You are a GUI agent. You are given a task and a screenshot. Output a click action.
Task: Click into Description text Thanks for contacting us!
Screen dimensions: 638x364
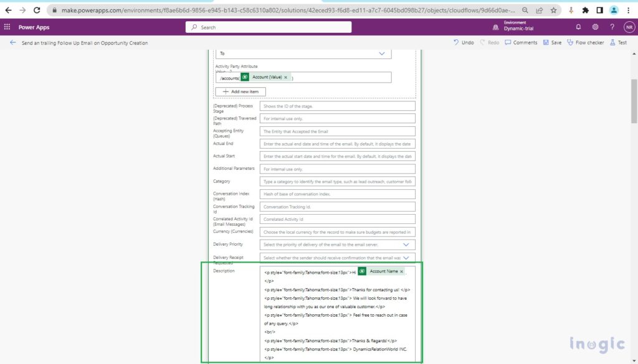376,290
